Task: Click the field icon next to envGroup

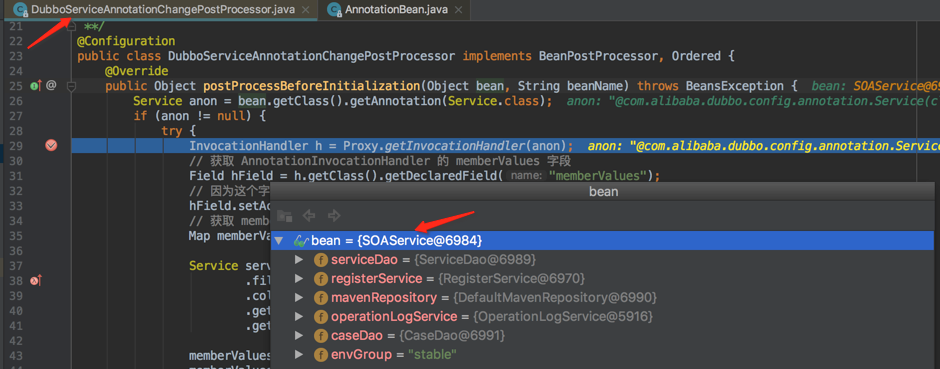Action: 321,355
